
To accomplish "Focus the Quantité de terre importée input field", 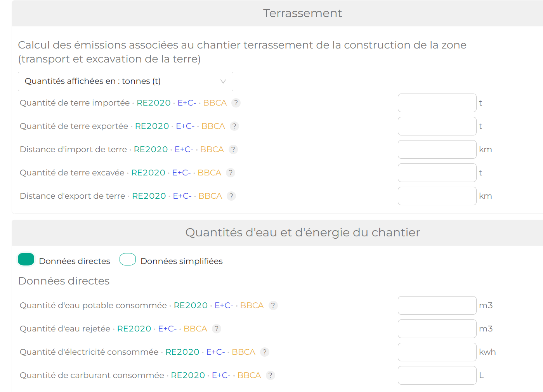I will tap(437, 103).
